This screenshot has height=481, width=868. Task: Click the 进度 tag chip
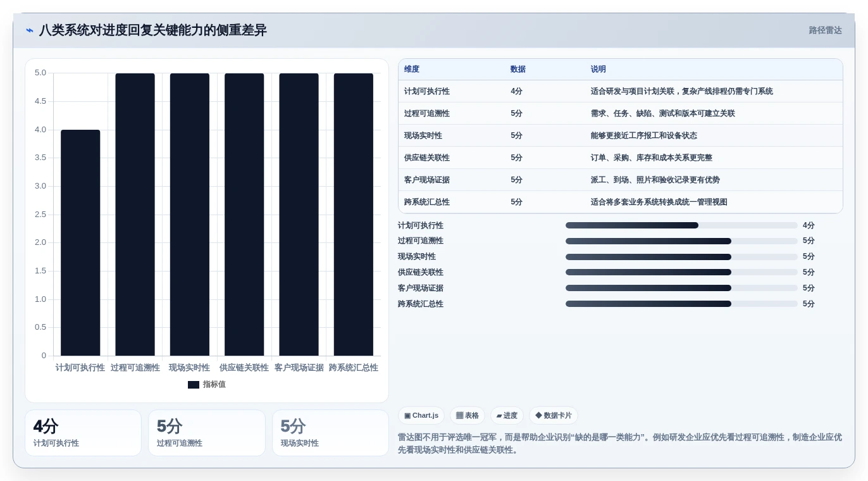tap(507, 416)
